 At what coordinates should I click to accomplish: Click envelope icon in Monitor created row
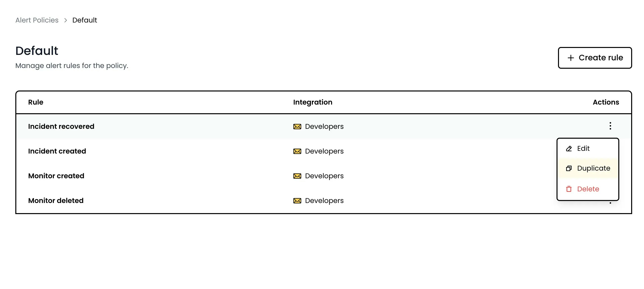pos(297,176)
